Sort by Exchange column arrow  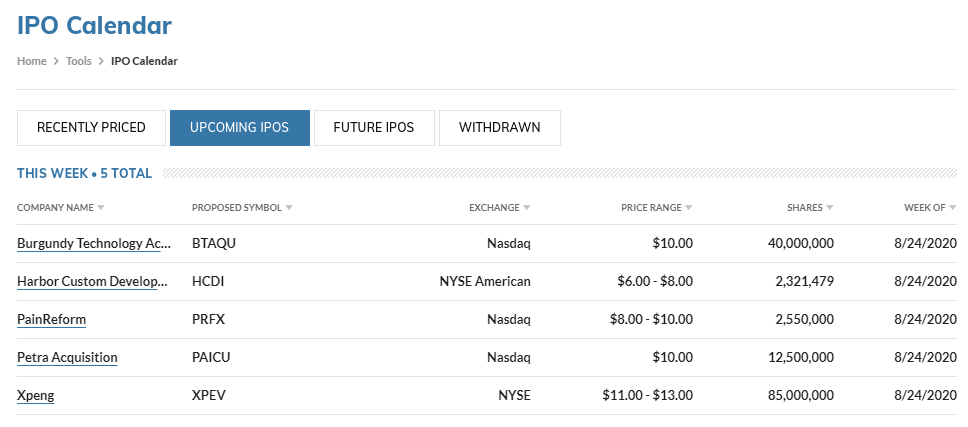(527, 208)
